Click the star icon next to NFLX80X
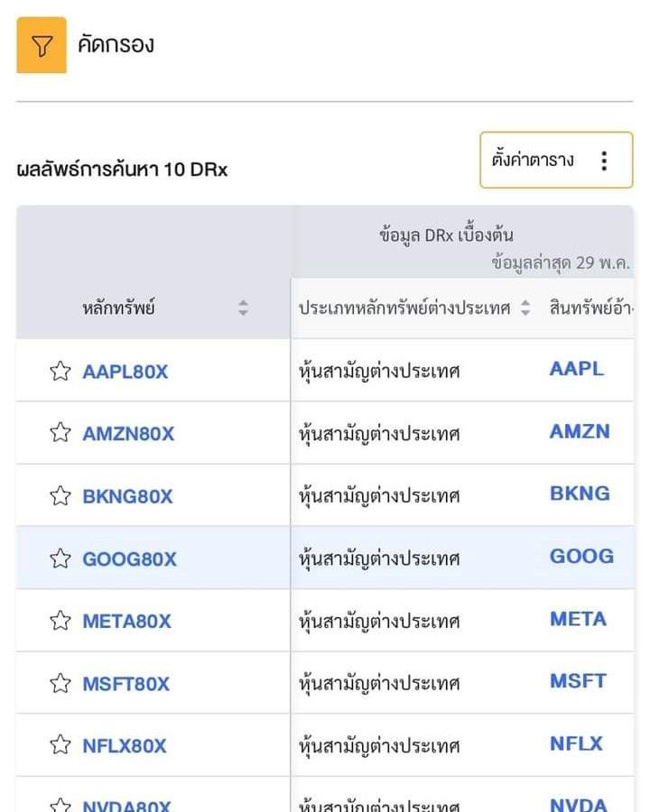 60,746
